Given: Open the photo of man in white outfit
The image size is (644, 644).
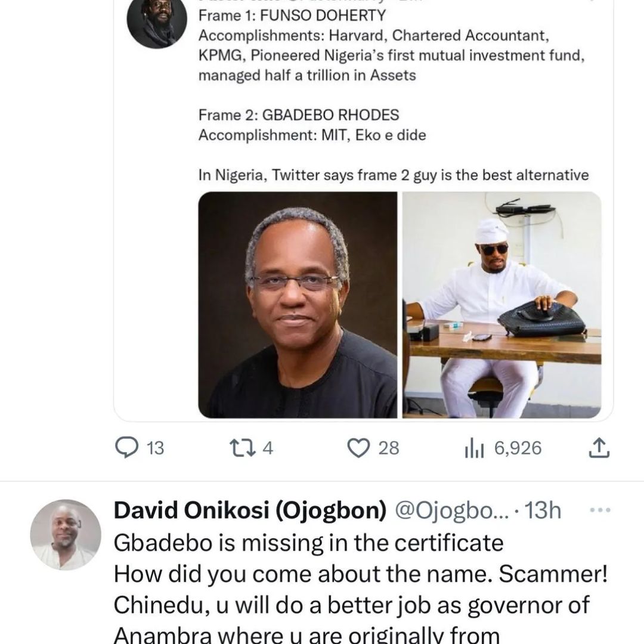Looking at the screenshot, I should click(502, 305).
